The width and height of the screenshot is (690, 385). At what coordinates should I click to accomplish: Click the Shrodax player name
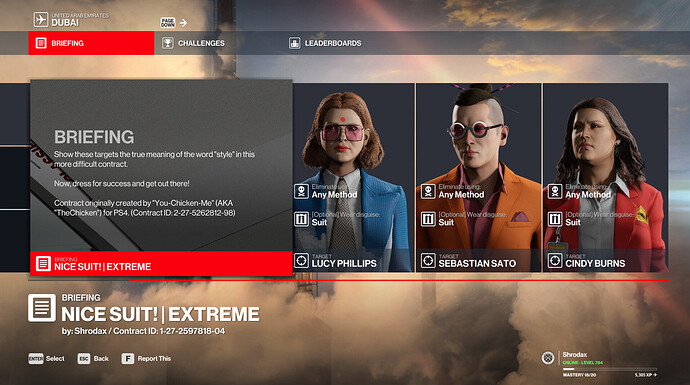[575, 354]
